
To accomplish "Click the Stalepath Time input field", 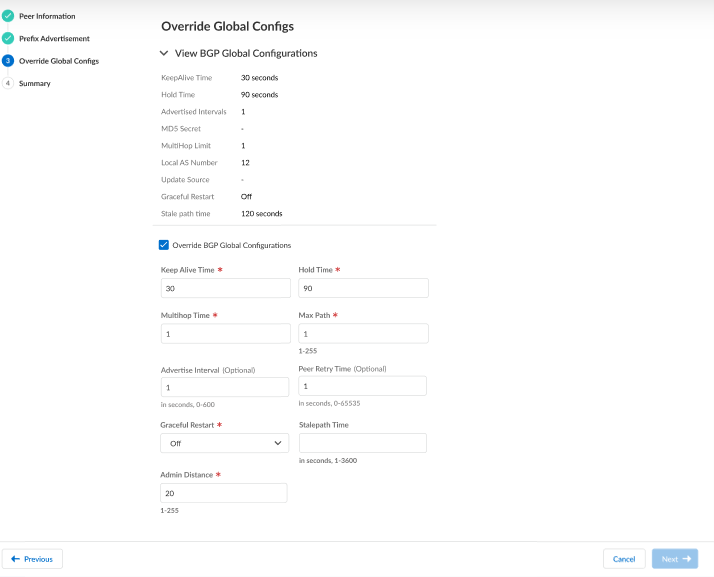I will coord(363,443).
